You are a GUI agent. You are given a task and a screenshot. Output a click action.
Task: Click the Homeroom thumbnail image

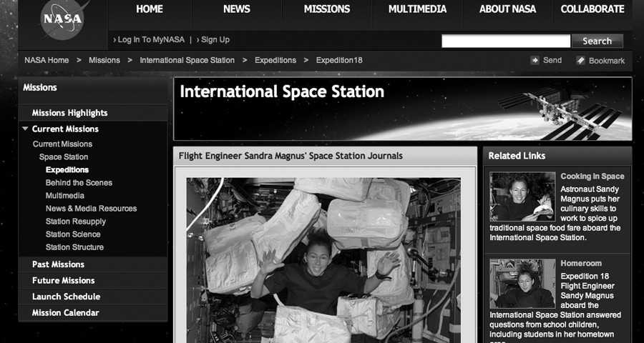pyautogui.click(x=522, y=283)
